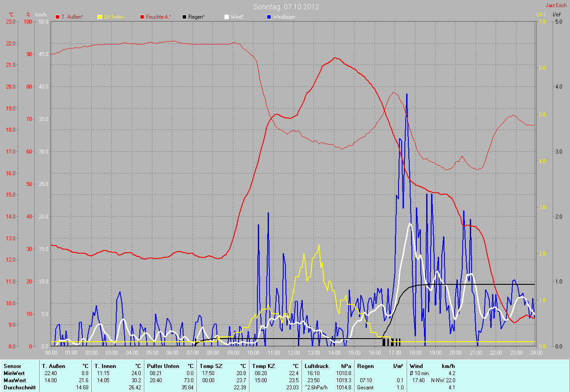Click the "Puffer Unten" column header

[x=163, y=366]
